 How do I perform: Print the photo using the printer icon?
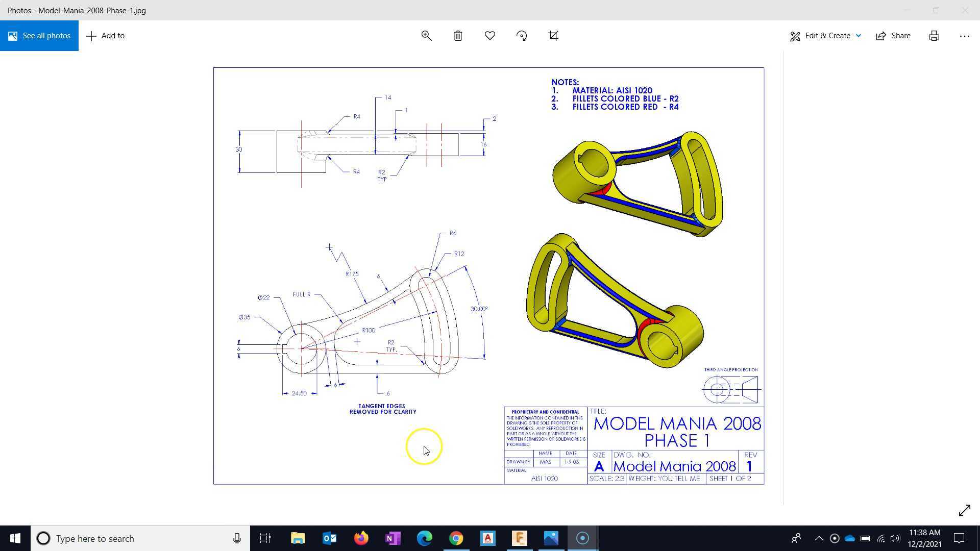[934, 36]
